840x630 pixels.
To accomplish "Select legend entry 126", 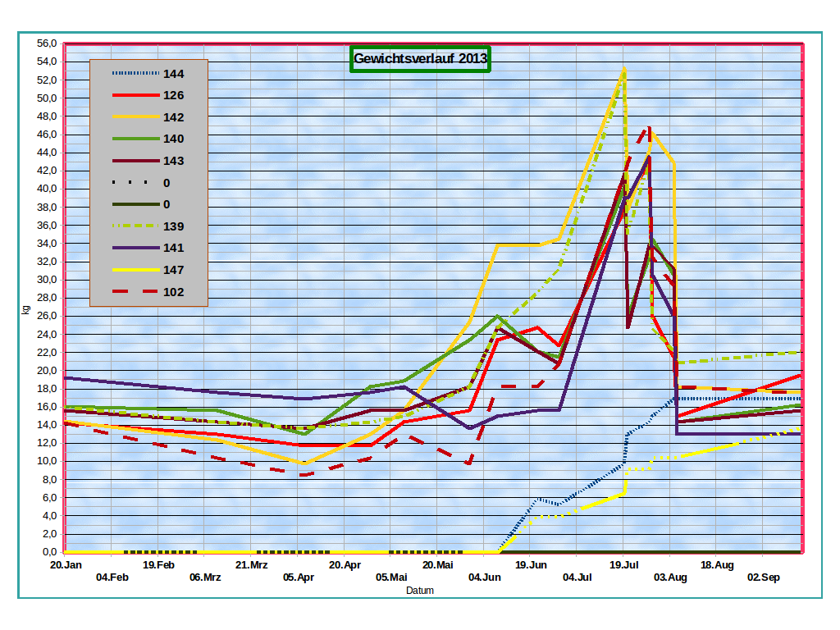I will [x=148, y=95].
